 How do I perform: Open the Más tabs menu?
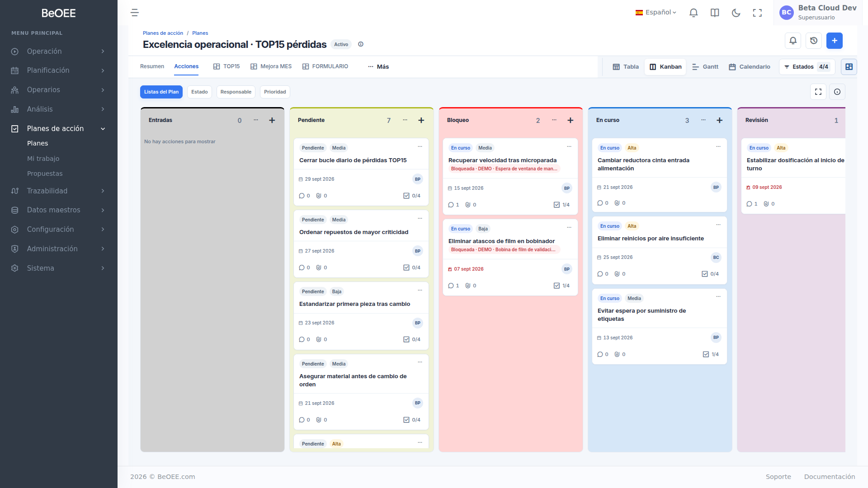tap(378, 67)
